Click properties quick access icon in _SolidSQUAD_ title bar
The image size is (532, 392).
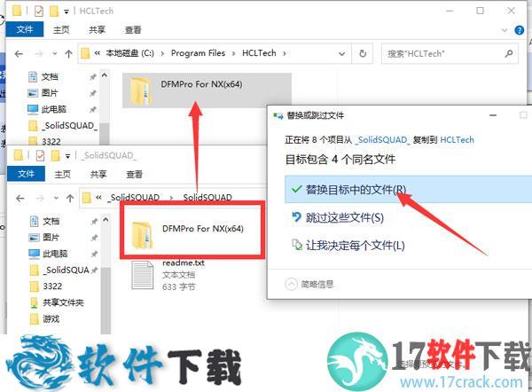pyautogui.click(x=40, y=156)
